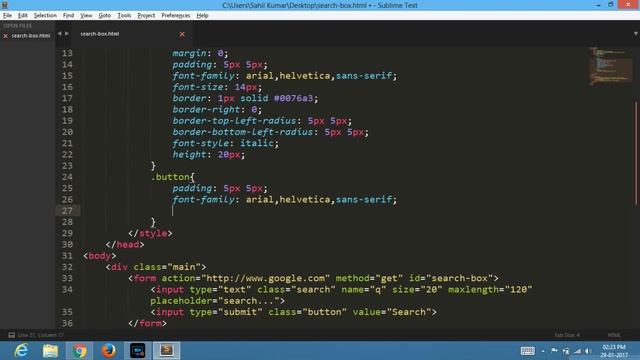Open the volume speaker tray icon

(588, 351)
